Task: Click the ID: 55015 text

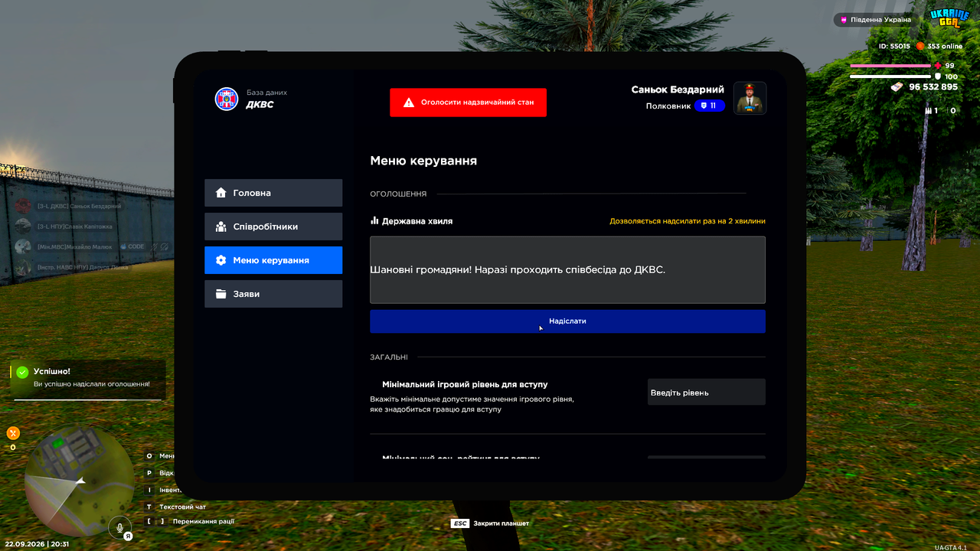Action: click(894, 46)
